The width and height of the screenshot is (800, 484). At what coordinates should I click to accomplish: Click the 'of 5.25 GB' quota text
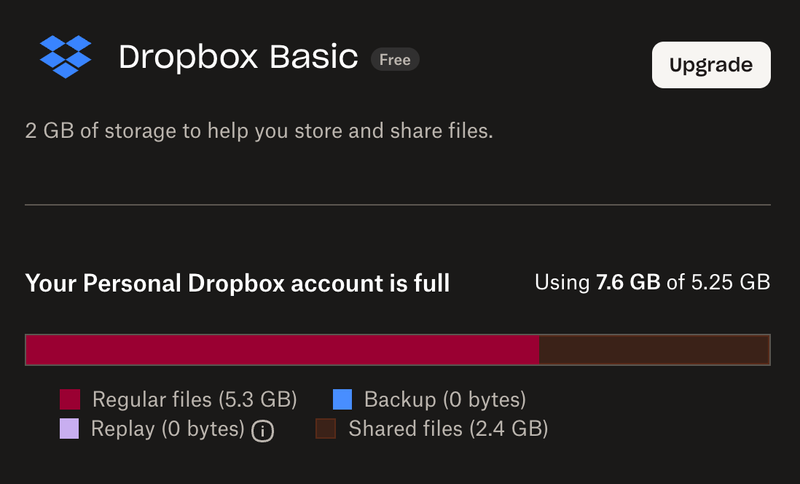718,283
